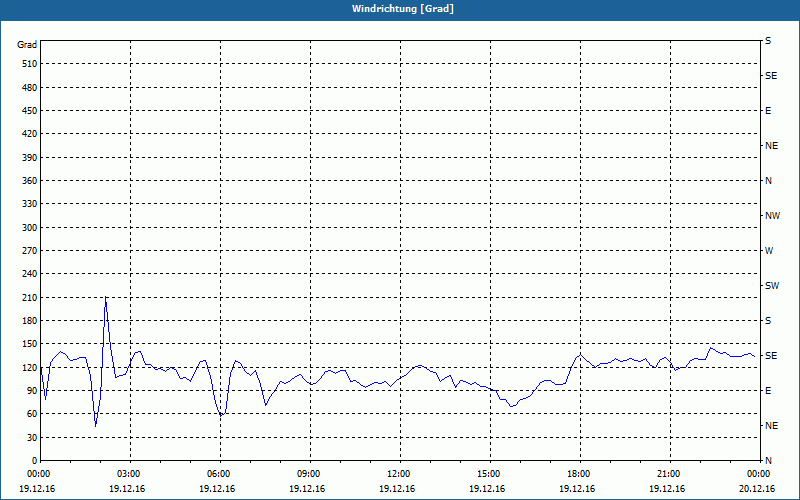Select the '210' degree axis label
Screen dimensions: 800x500
pyautogui.click(x=30, y=297)
